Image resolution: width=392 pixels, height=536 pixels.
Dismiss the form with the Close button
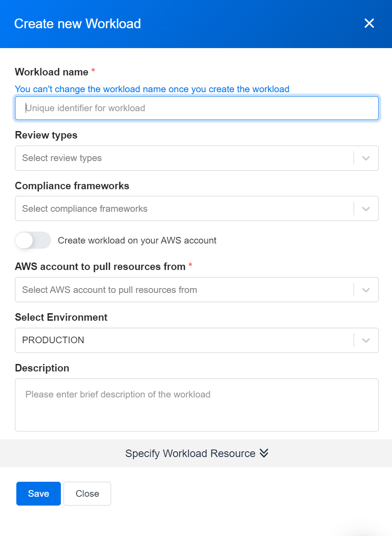tap(87, 493)
